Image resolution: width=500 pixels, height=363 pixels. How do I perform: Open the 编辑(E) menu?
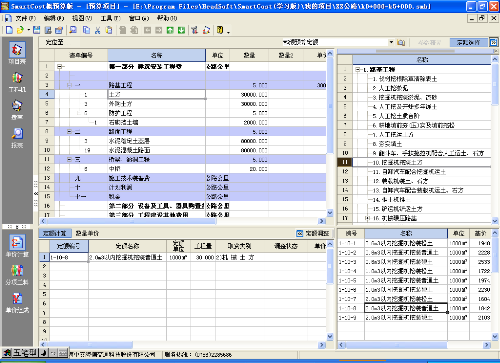coord(54,18)
